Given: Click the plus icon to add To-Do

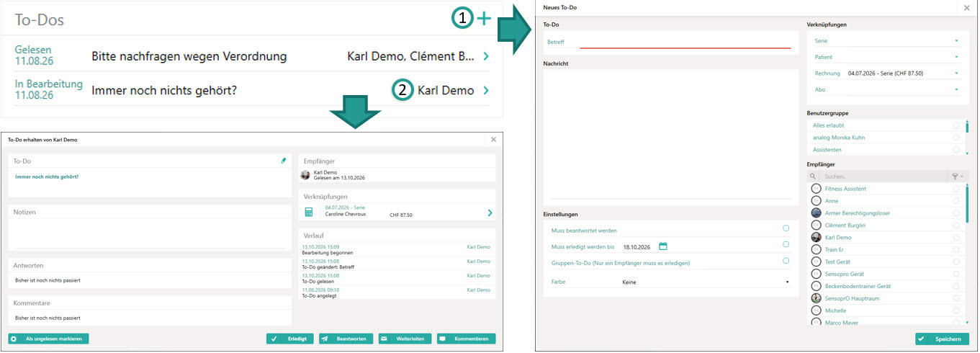Looking at the screenshot, I should (484, 19).
